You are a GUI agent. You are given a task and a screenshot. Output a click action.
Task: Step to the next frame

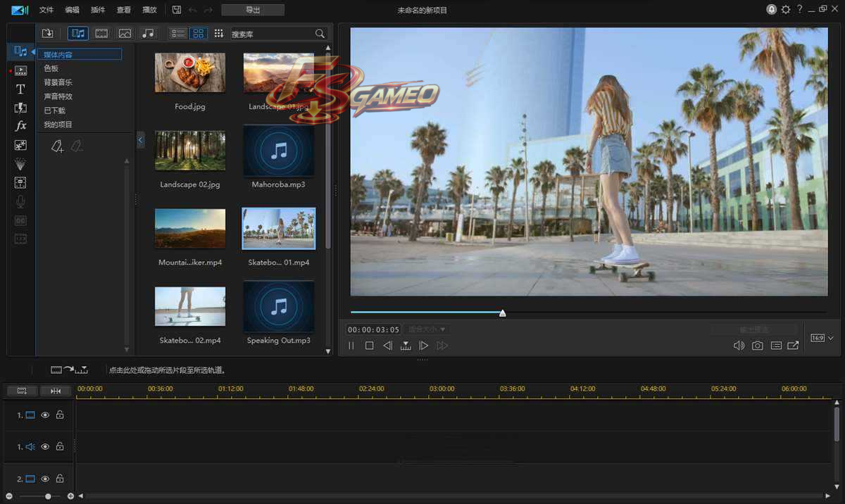click(x=423, y=346)
